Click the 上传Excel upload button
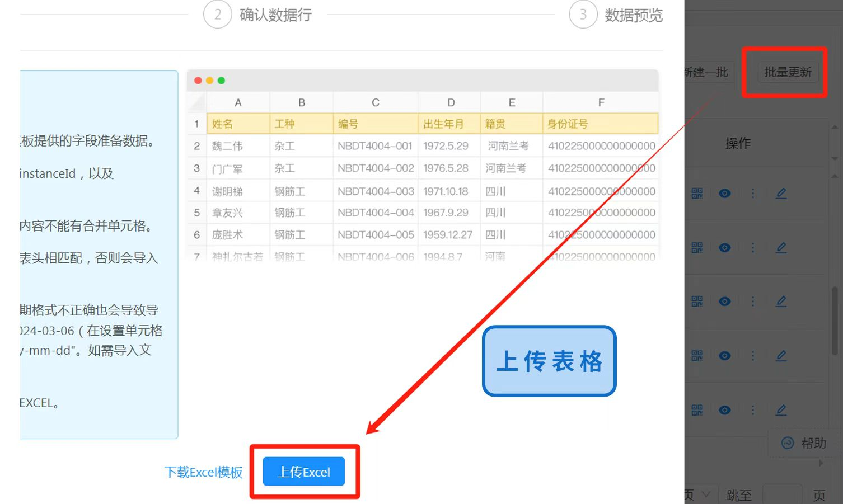The height and width of the screenshot is (504, 843). 304,472
